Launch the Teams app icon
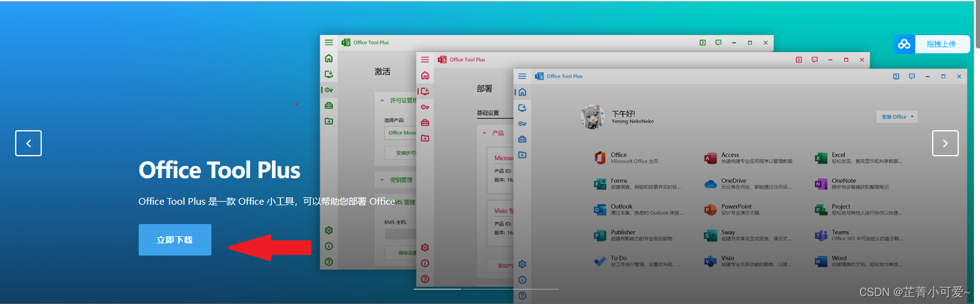 (821, 235)
